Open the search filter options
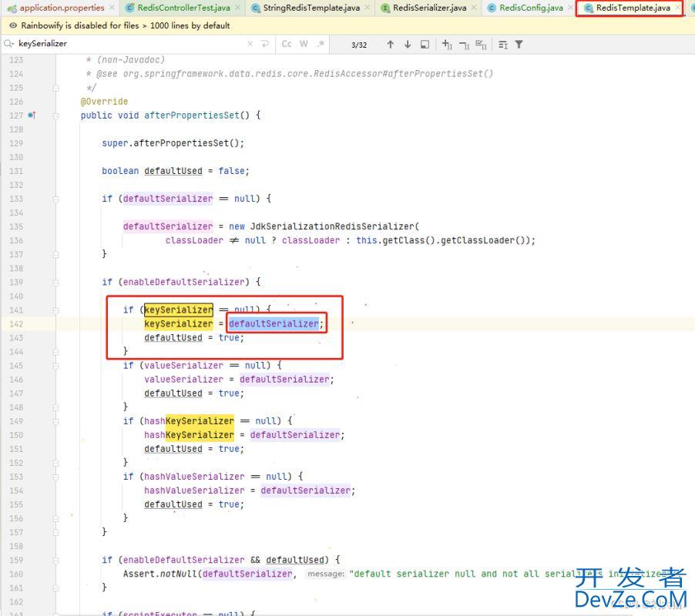 coord(519,45)
